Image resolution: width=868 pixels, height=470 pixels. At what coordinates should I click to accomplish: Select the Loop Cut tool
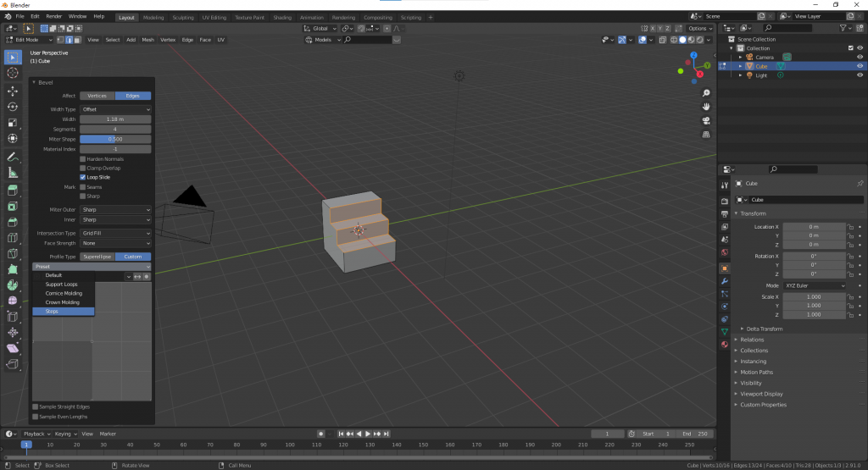point(13,238)
